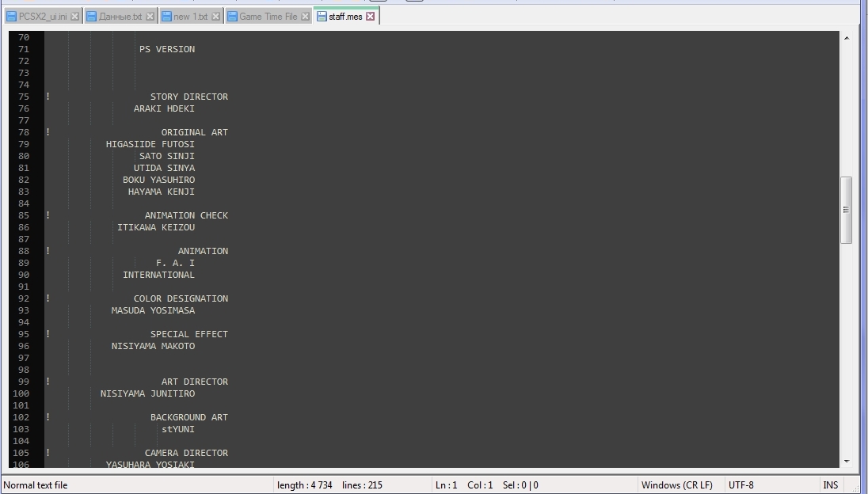
Task: Click the HAYAMA KENJI line
Action: [161, 192]
